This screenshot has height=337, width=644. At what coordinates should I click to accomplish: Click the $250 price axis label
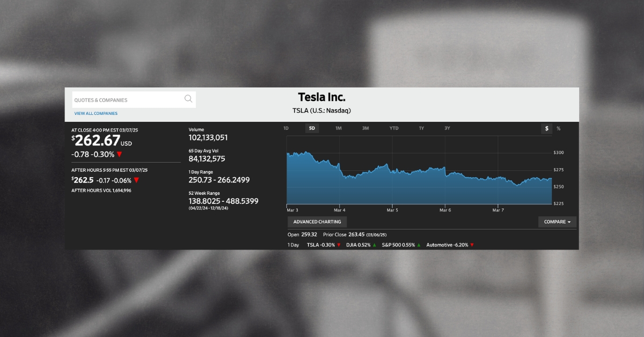559,187
